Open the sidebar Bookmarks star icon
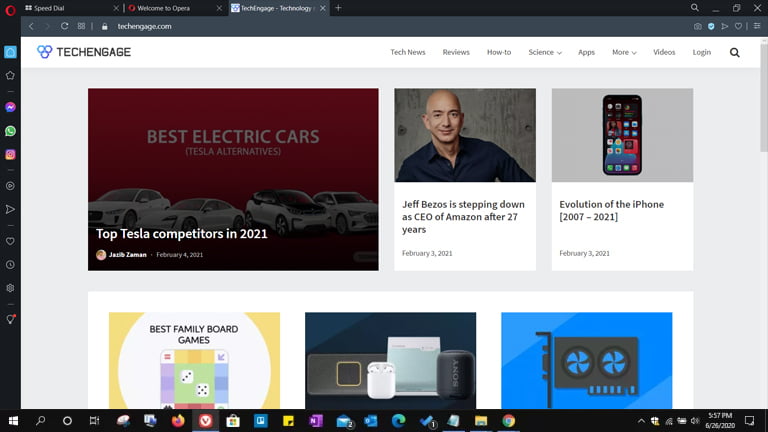Image resolution: width=768 pixels, height=432 pixels. pyautogui.click(x=10, y=75)
